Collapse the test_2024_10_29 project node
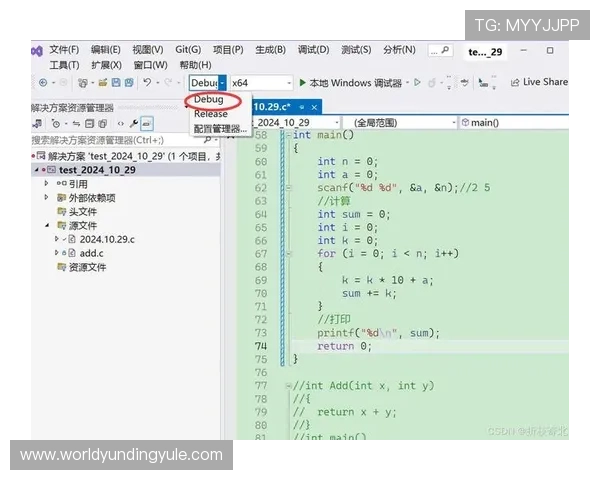600x480 pixels. point(36,170)
